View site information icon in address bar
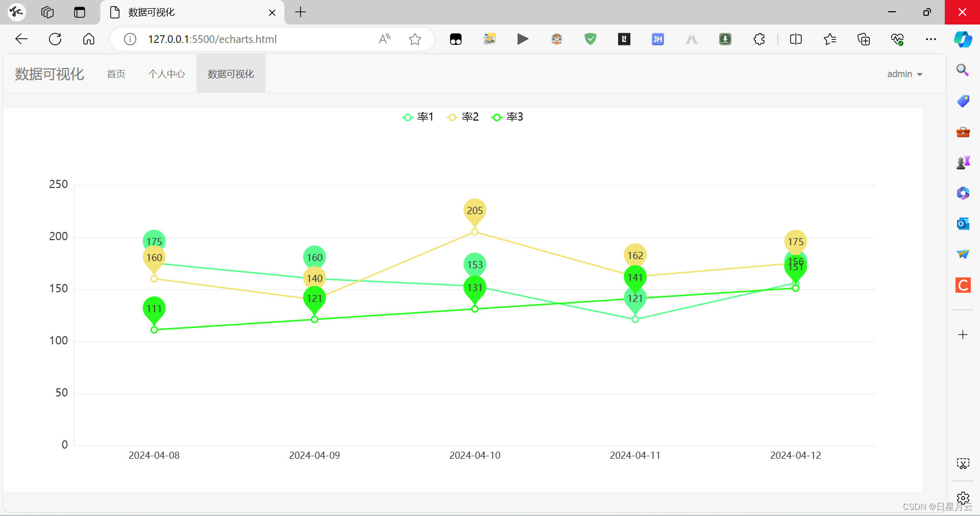Screen dimensions: 980x516 pos(130,39)
